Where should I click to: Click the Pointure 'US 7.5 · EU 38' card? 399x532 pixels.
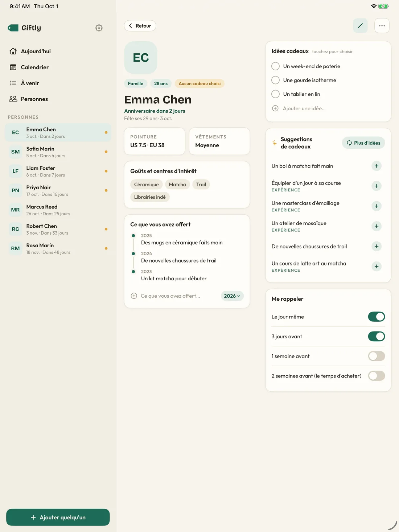coord(155,141)
